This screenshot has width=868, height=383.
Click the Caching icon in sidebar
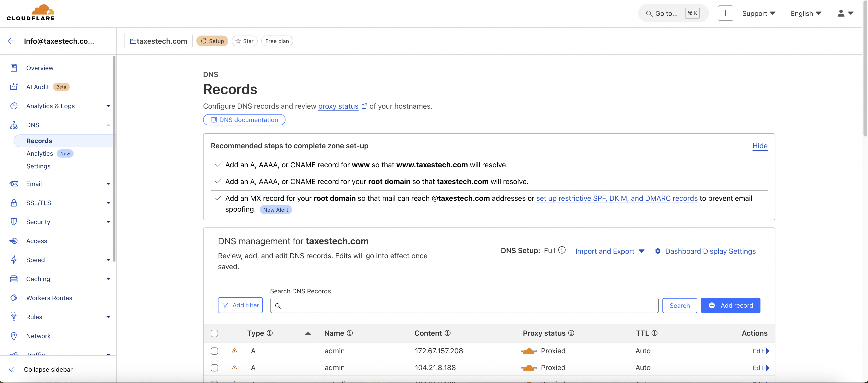pos(14,279)
